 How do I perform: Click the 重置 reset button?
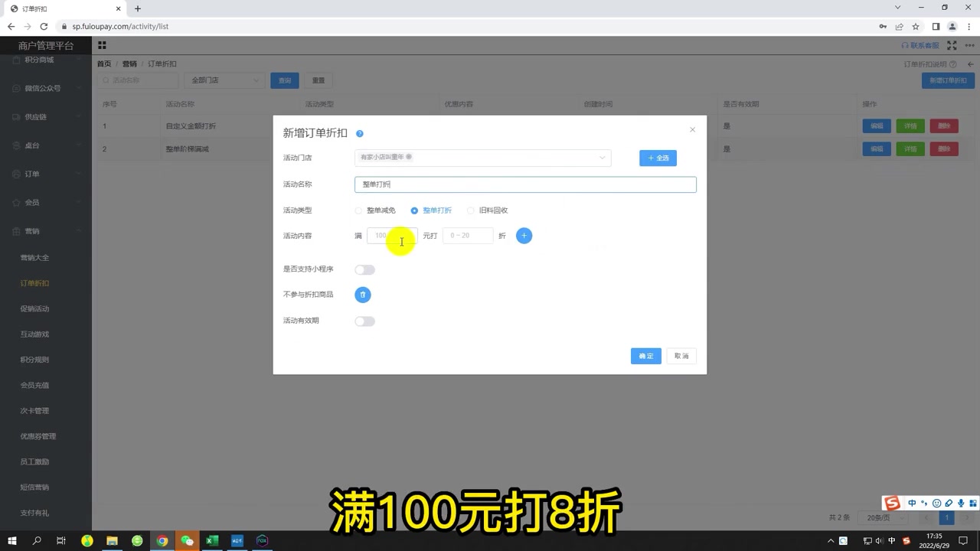318,80
